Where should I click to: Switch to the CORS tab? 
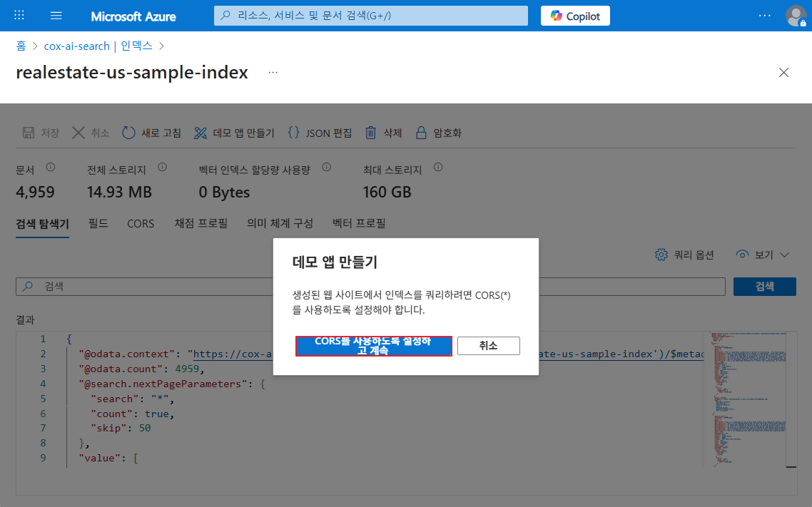tap(141, 223)
